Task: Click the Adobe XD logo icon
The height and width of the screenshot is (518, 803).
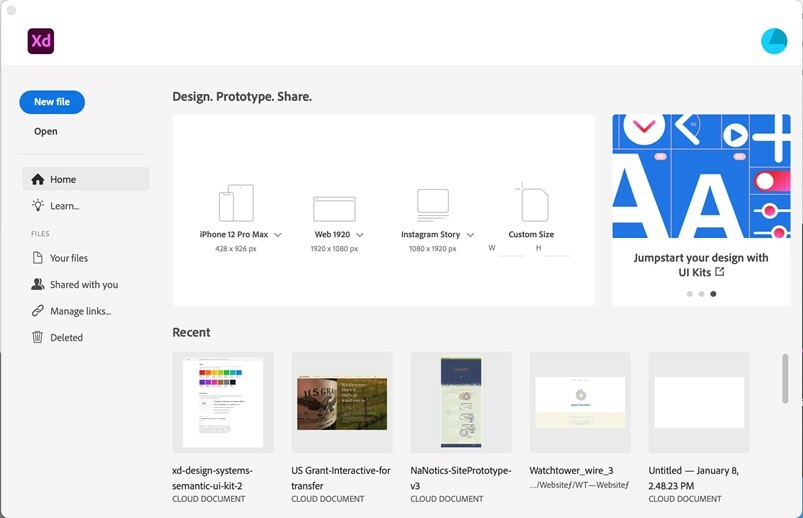Action: coord(40,41)
